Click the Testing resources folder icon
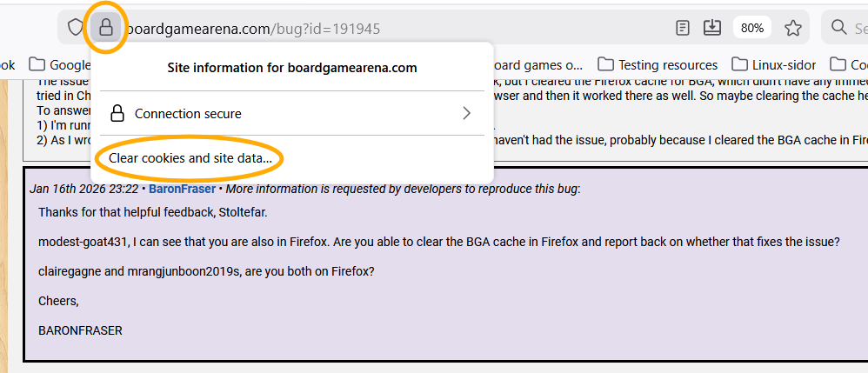 pyautogui.click(x=606, y=64)
